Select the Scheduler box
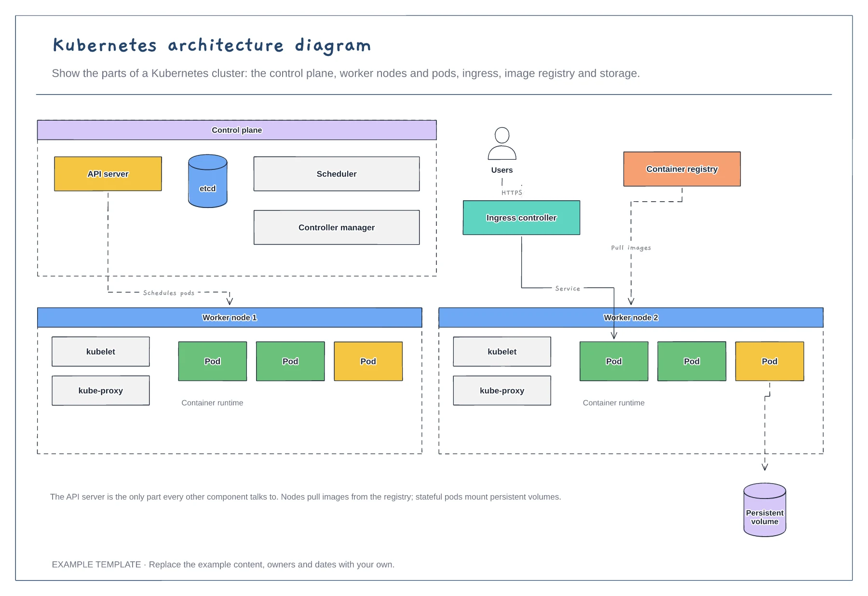Screen dimensions: 868x596 pos(337,174)
